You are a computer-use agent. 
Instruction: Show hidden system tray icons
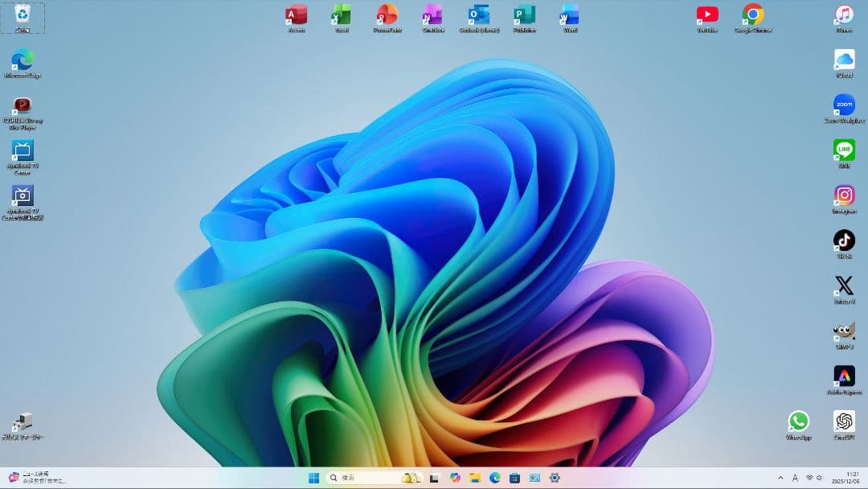click(x=780, y=477)
